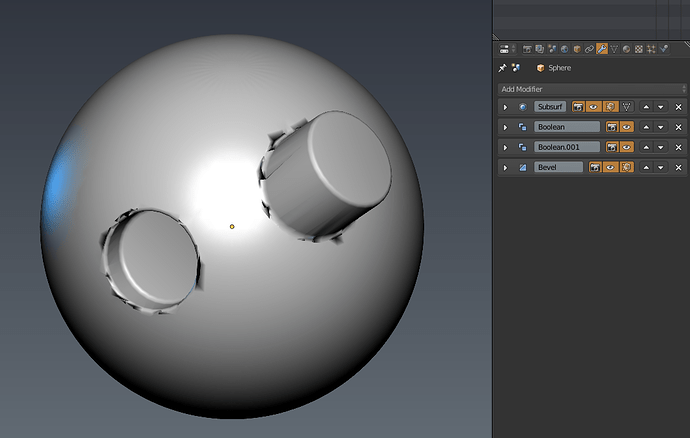Image resolution: width=690 pixels, height=438 pixels.
Task: Toggle Bevel viewport eye visibility
Action: (610, 167)
